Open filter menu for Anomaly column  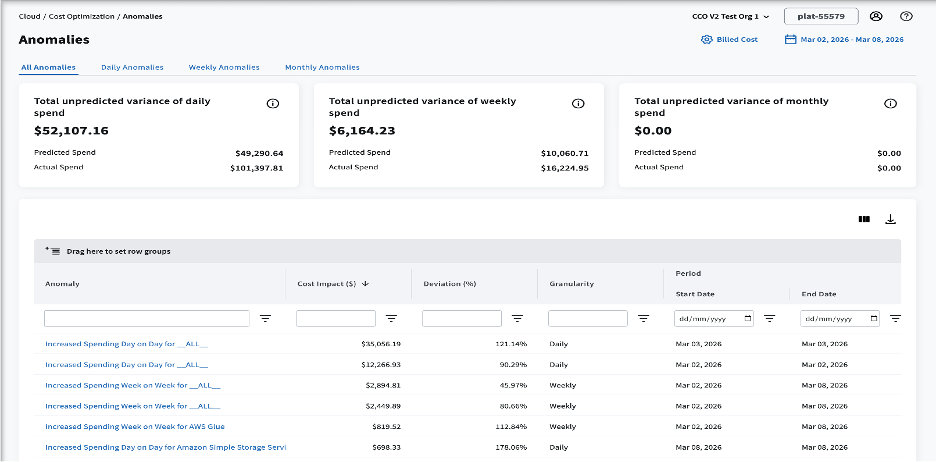click(x=265, y=319)
